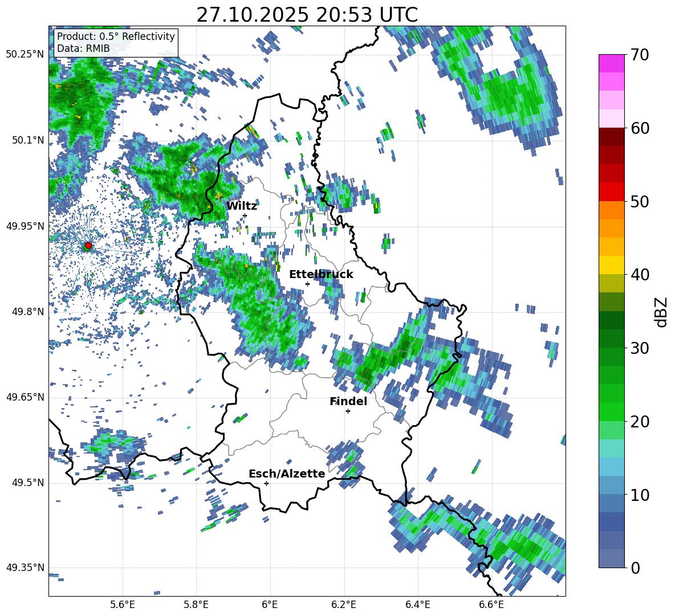The width and height of the screenshot is (675, 616).
Task: Click the Ettelbruck location cross marker
Action: pos(307,284)
